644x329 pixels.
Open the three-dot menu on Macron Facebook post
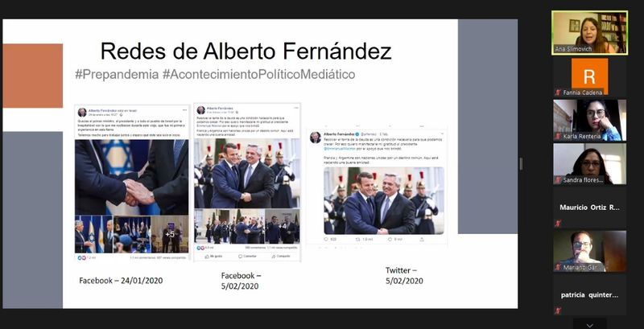coord(296,109)
